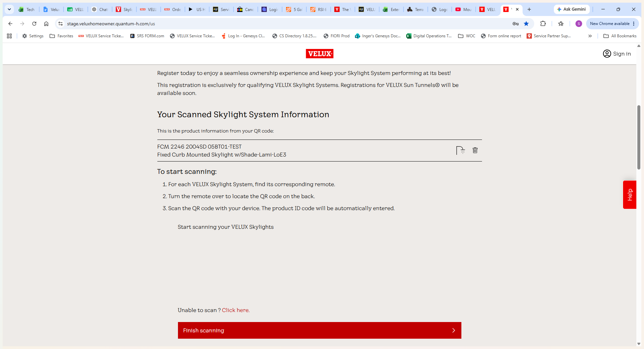The image size is (644, 349).
Task: Open Form online report bookmark
Action: coord(501,36)
